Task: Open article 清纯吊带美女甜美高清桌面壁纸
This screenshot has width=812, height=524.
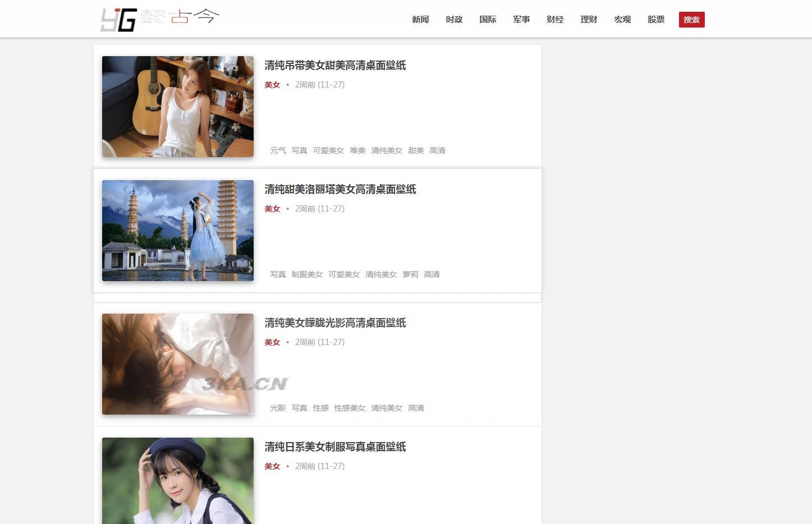Action: click(335, 66)
